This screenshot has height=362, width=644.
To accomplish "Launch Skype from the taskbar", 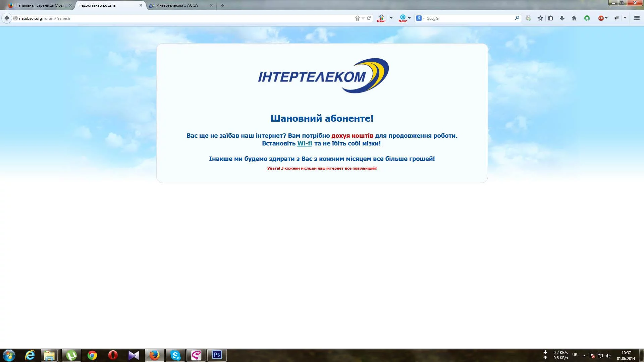I will (x=175, y=355).
